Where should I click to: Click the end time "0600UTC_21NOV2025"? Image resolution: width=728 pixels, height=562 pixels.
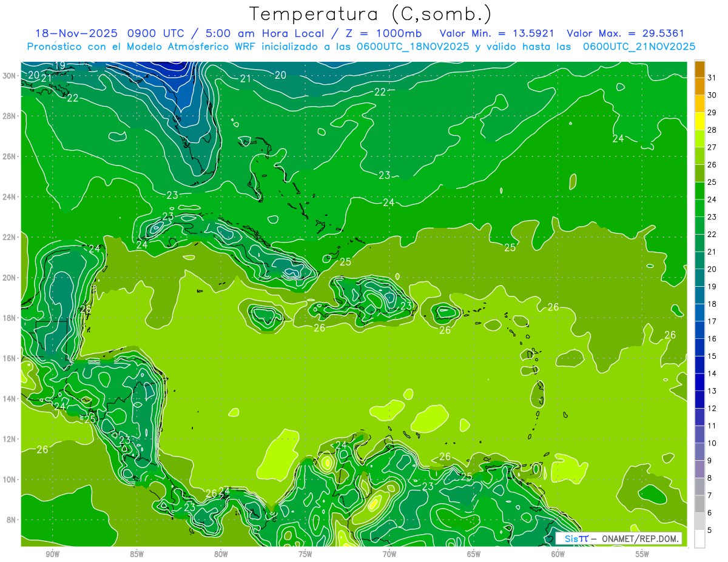639,47
